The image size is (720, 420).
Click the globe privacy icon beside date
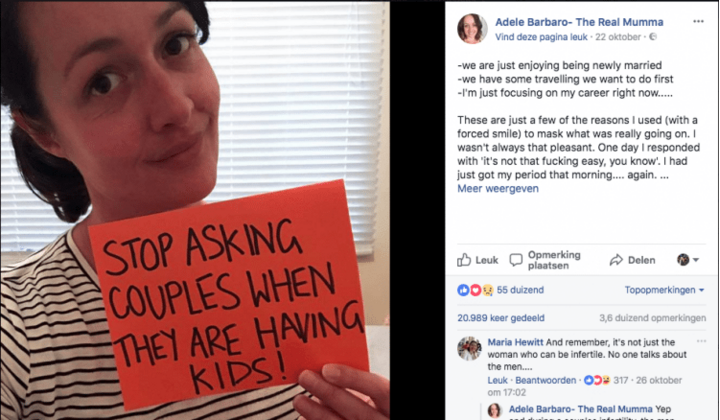tap(652, 37)
